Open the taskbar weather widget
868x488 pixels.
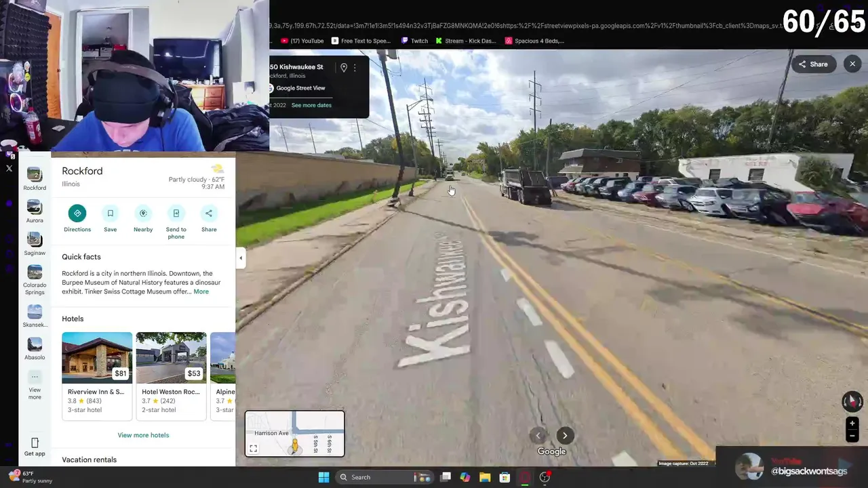[30, 477]
